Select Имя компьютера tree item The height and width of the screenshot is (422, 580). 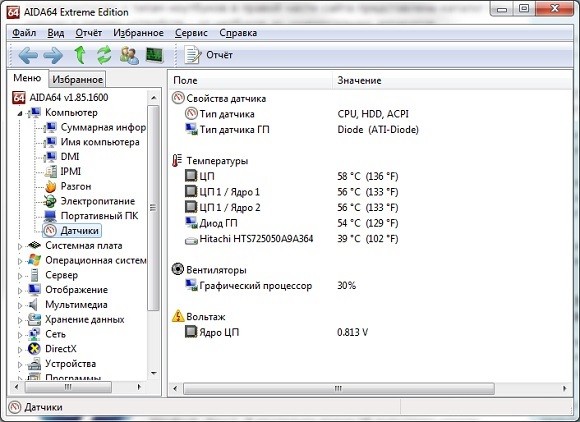click(100, 142)
